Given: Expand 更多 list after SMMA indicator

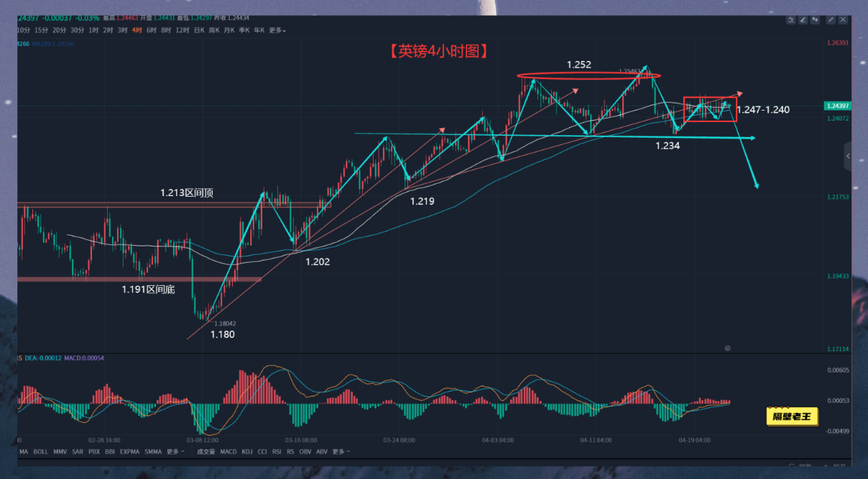Looking at the screenshot, I should click(175, 452).
